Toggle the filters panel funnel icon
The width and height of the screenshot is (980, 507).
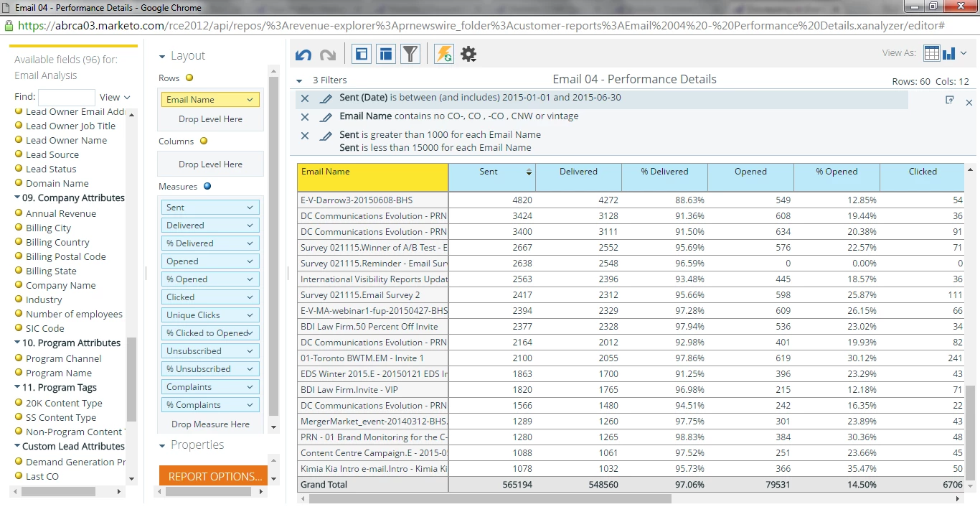pos(410,54)
